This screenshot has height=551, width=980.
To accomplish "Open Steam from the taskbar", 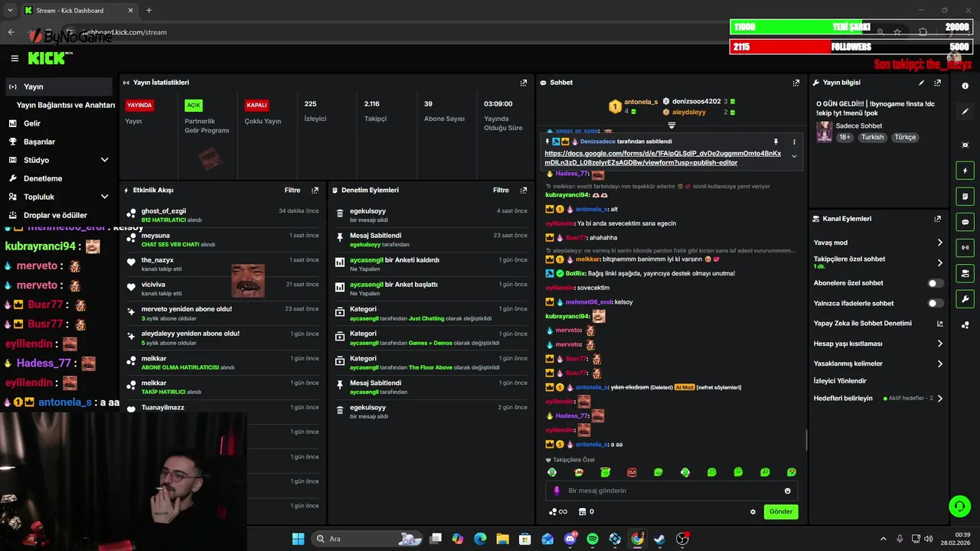I will (x=659, y=539).
